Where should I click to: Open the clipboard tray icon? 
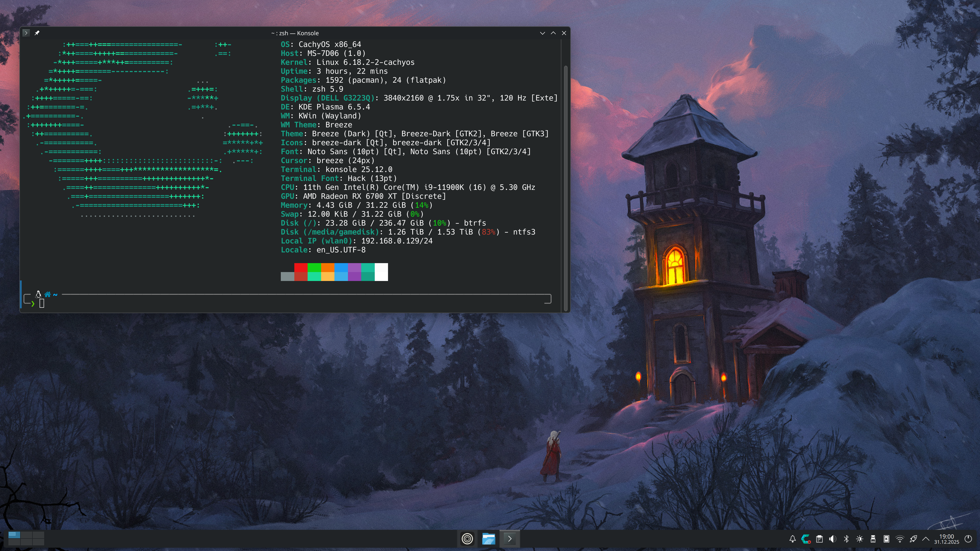(x=819, y=539)
